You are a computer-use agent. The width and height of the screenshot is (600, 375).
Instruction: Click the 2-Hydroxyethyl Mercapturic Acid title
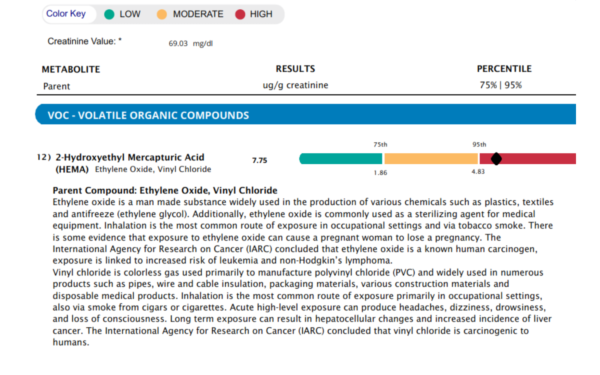tap(130, 157)
